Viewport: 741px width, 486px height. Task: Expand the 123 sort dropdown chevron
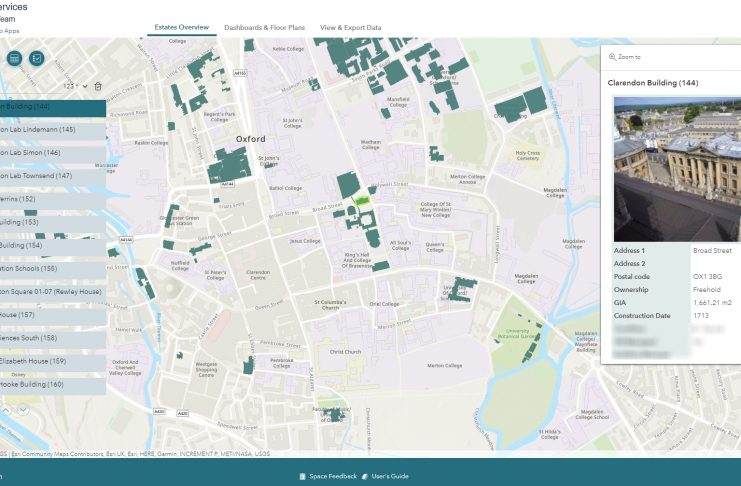pos(86,87)
